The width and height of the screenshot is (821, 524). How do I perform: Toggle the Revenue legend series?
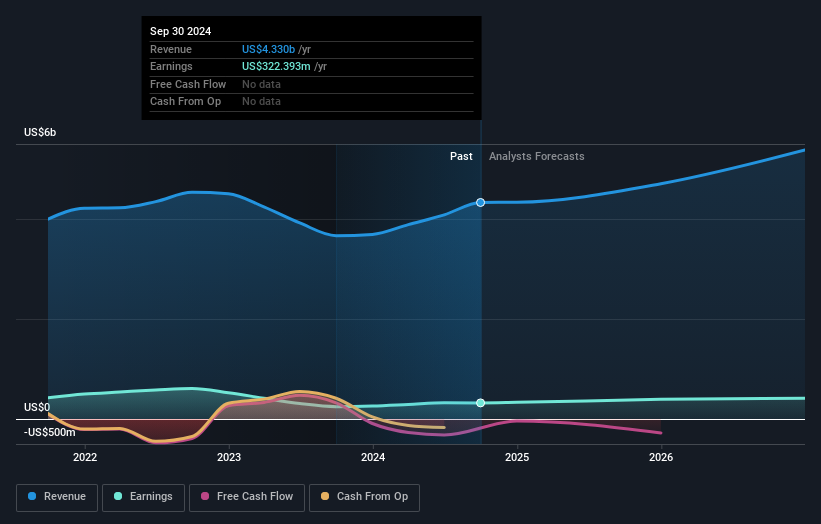point(57,497)
